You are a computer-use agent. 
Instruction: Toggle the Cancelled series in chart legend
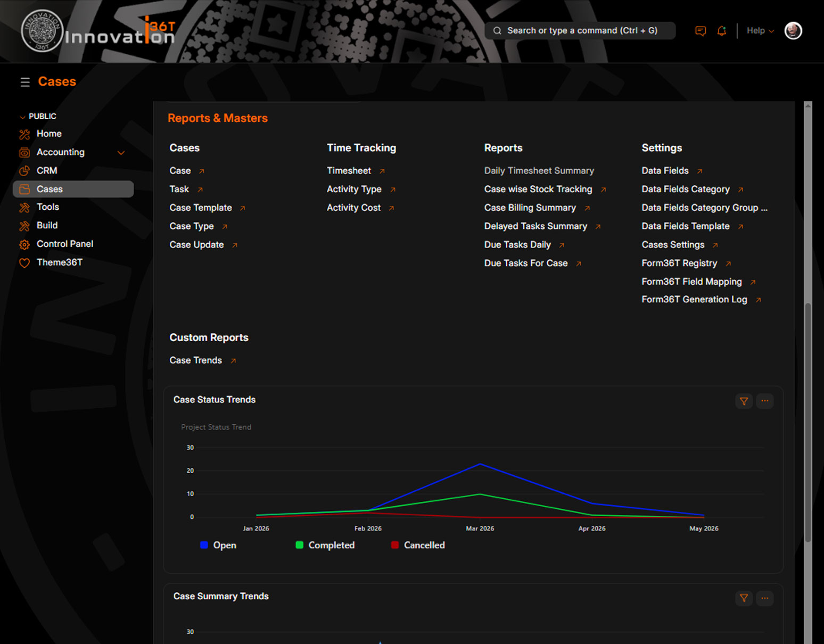coord(418,545)
